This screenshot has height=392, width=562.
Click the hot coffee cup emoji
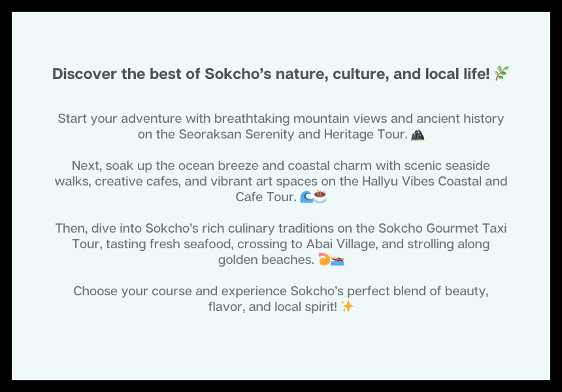click(x=320, y=197)
